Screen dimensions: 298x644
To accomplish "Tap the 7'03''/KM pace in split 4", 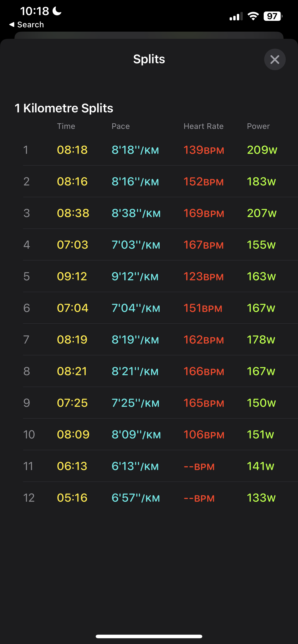I will (x=136, y=245).
